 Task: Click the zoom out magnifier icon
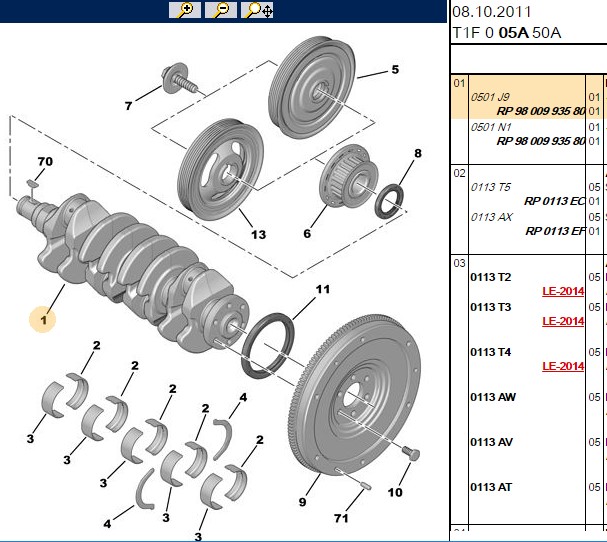click(221, 10)
